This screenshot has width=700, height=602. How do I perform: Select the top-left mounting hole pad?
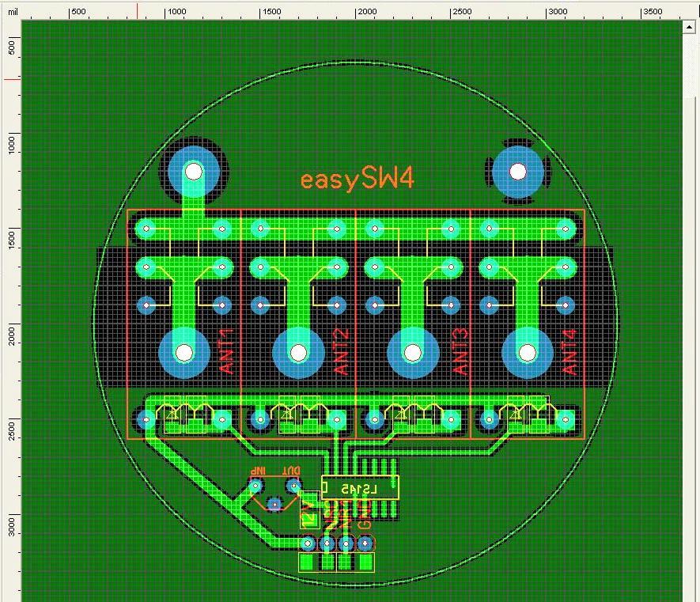pos(193,171)
